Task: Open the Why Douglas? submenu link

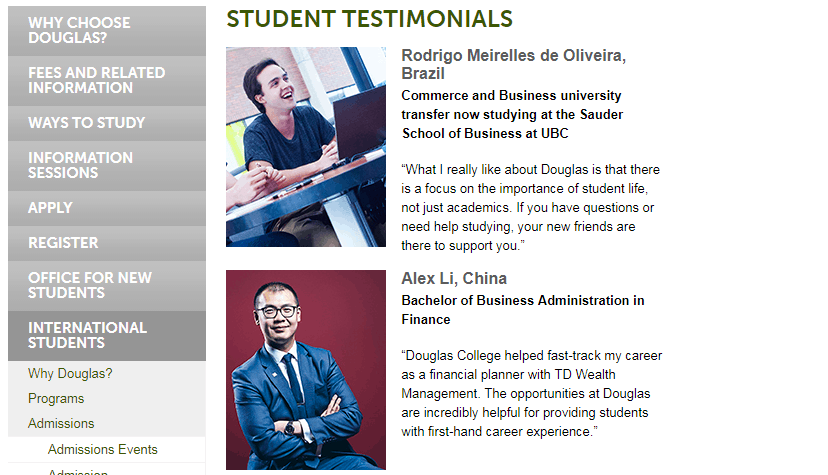Action: (70, 374)
